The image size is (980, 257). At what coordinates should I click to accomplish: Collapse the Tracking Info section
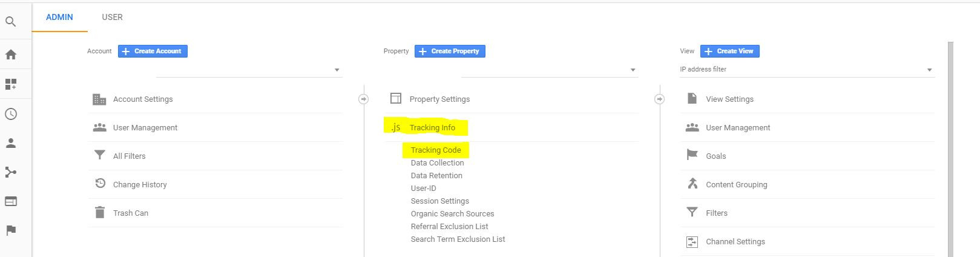coord(432,127)
